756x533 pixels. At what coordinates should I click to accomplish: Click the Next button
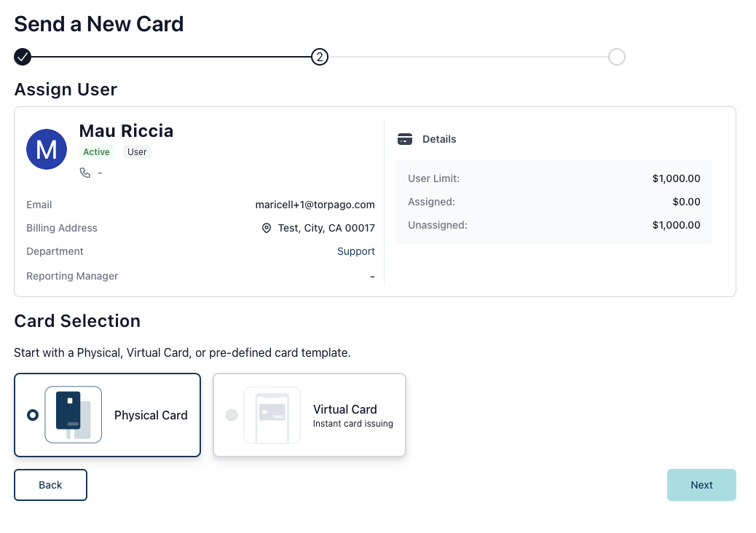(x=701, y=485)
